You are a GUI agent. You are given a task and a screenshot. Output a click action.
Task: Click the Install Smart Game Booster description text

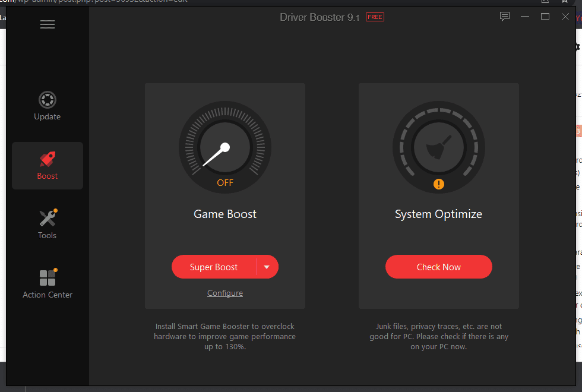pos(225,336)
